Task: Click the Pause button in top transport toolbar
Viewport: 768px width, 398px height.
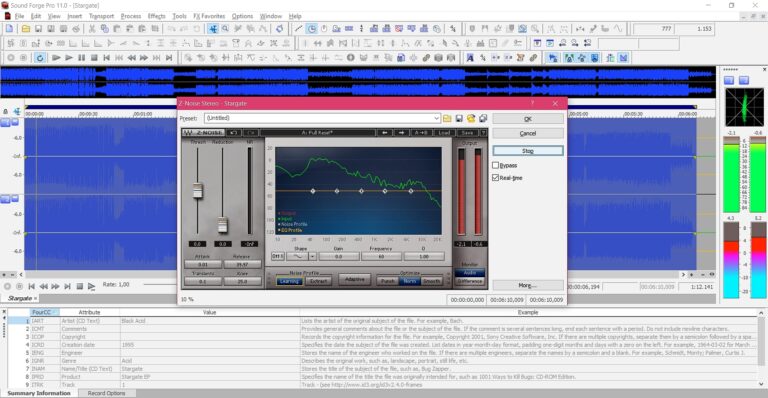Action: tap(81, 58)
